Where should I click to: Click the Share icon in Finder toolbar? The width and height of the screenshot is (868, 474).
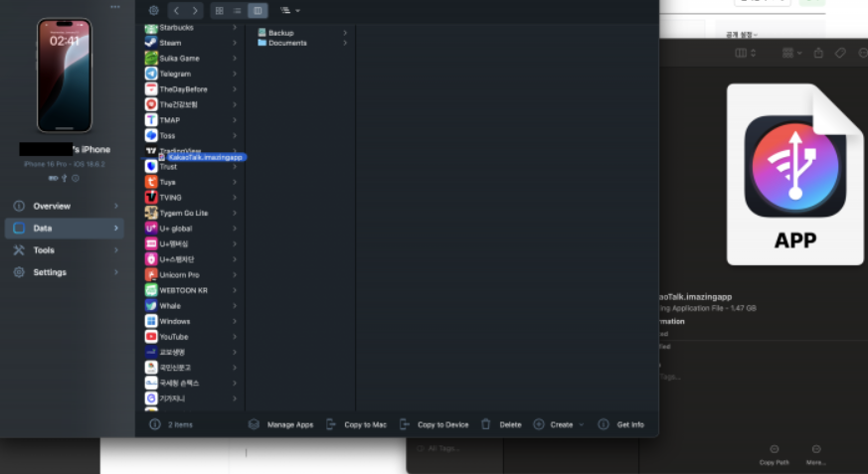pos(818,53)
